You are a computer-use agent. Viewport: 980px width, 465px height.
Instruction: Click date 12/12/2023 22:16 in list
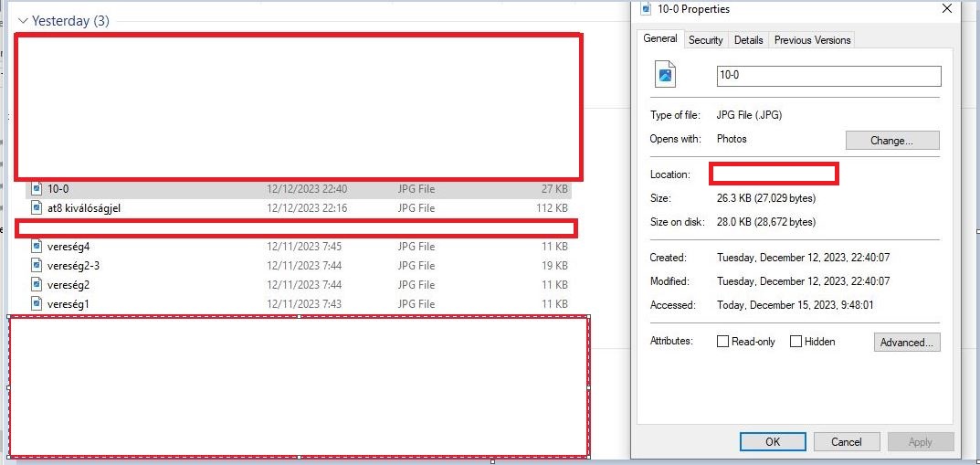[x=307, y=207]
